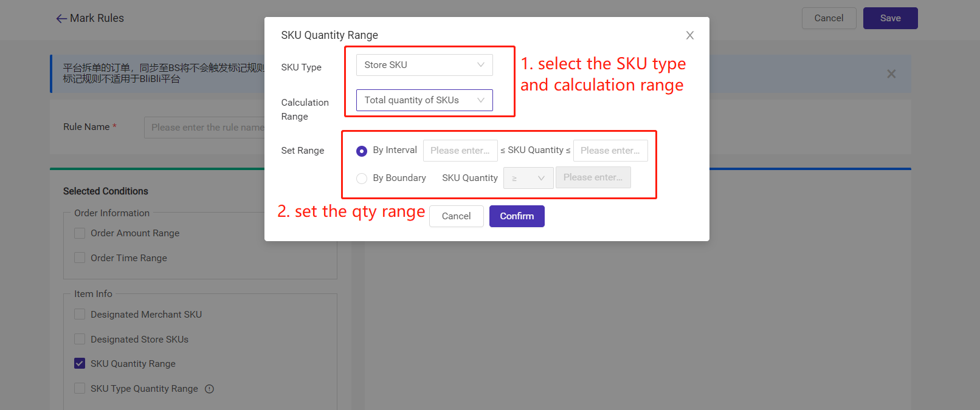This screenshot has height=410, width=980.
Task: Click Cancel in the SKU Quantity Range dialog
Action: 457,216
